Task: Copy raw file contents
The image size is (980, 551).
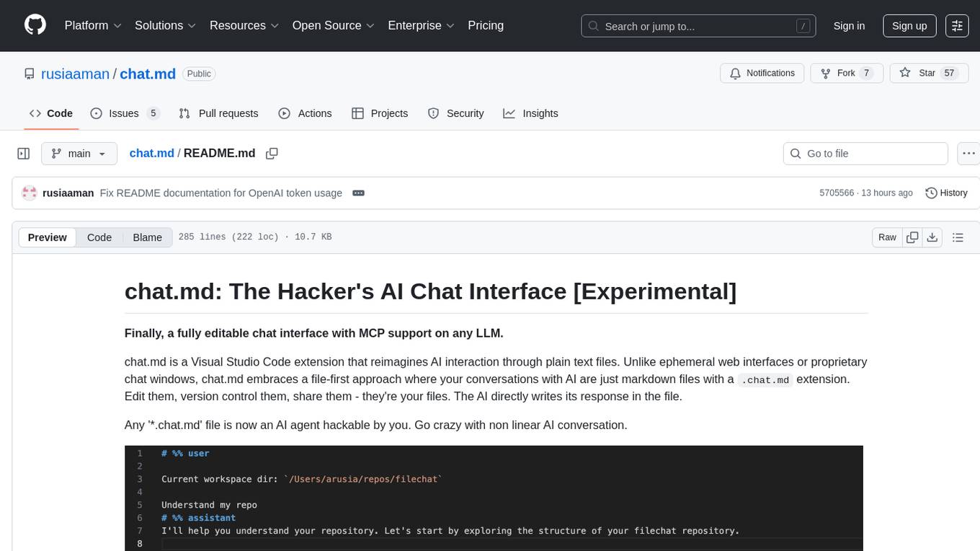Action: point(912,237)
